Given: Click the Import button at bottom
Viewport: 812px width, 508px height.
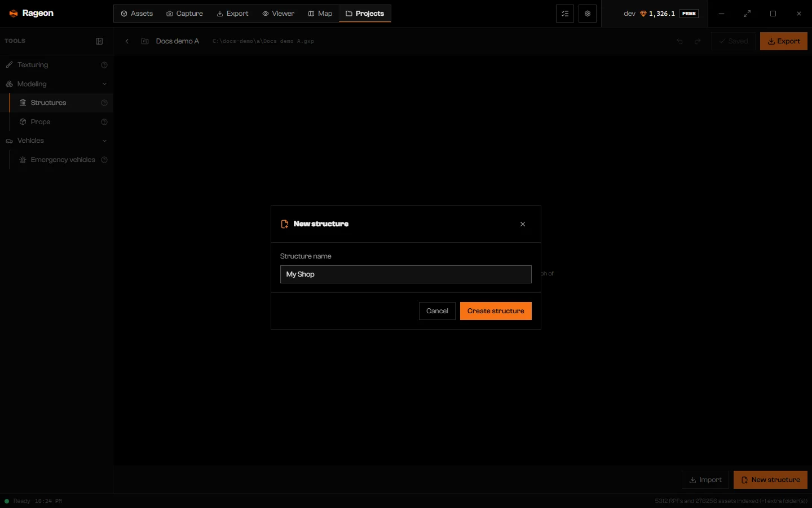Looking at the screenshot, I should [705, 480].
